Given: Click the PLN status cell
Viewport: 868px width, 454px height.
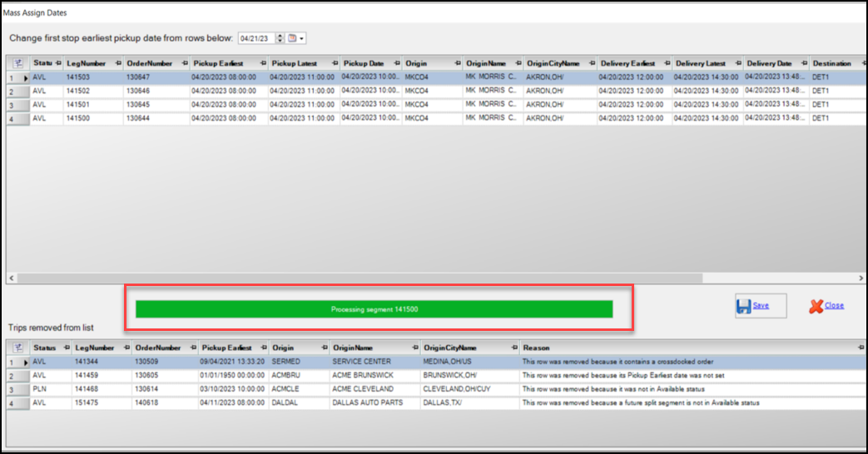Looking at the screenshot, I should [51, 389].
